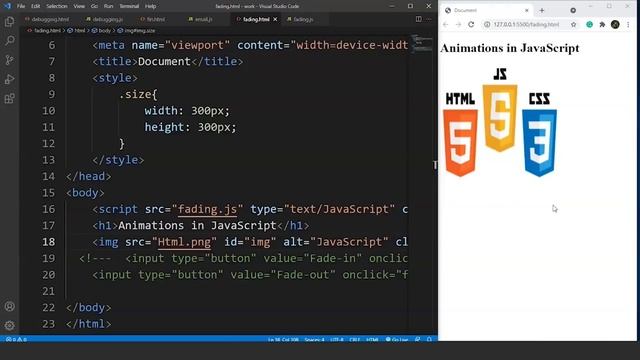The width and height of the screenshot is (640, 360).
Task: Click the Chrome tab search dropdown icon
Action: [x=573, y=10]
